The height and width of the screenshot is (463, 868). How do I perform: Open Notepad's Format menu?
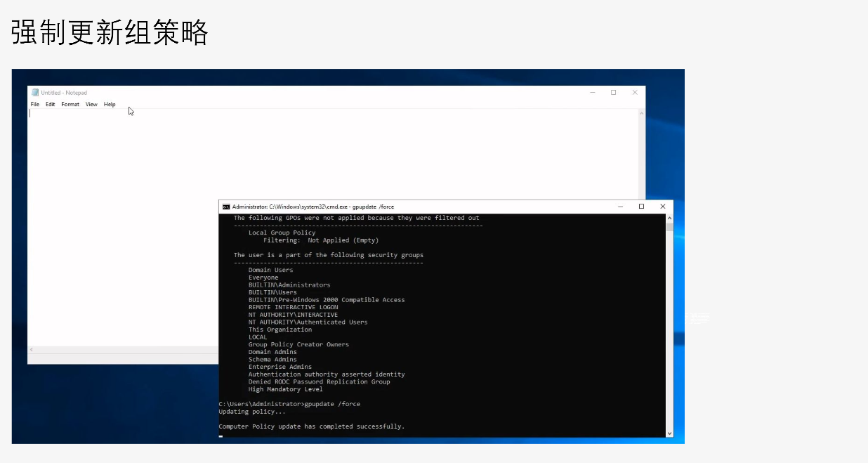point(70,105)
